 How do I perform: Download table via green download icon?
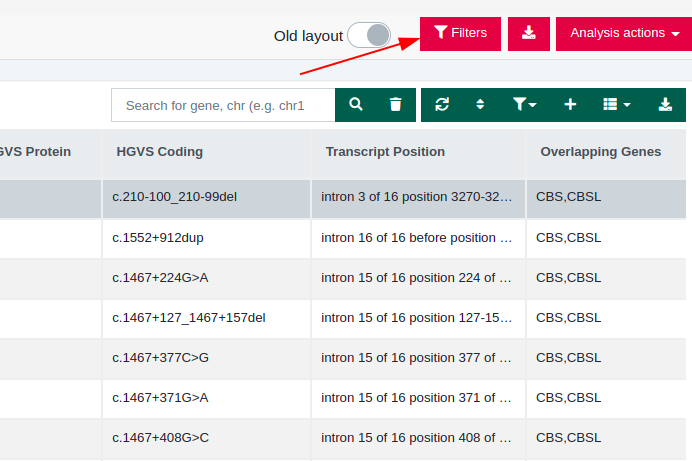pos(665,105)
